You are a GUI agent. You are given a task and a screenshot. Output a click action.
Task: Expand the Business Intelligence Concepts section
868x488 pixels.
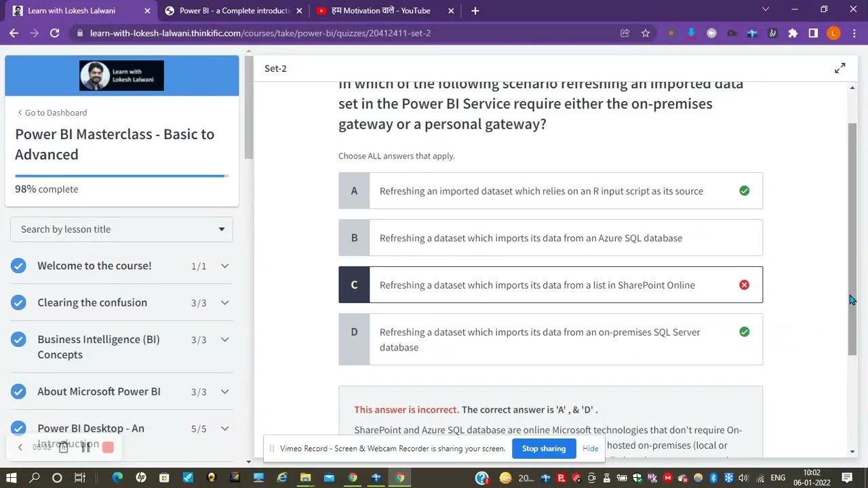224,340
